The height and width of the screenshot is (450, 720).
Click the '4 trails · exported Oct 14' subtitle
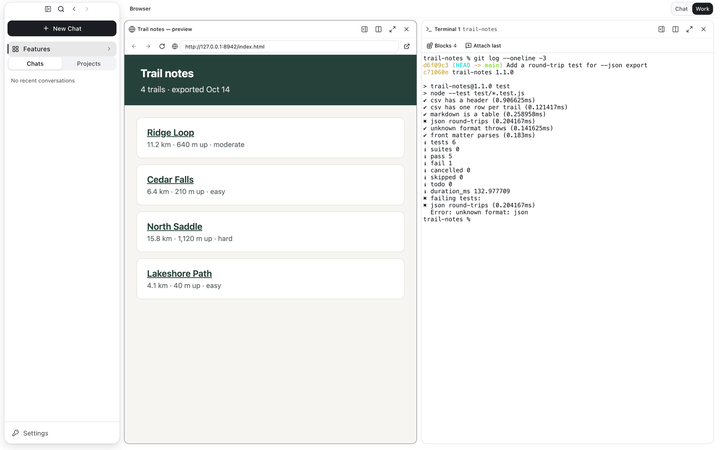pos(185,90)
